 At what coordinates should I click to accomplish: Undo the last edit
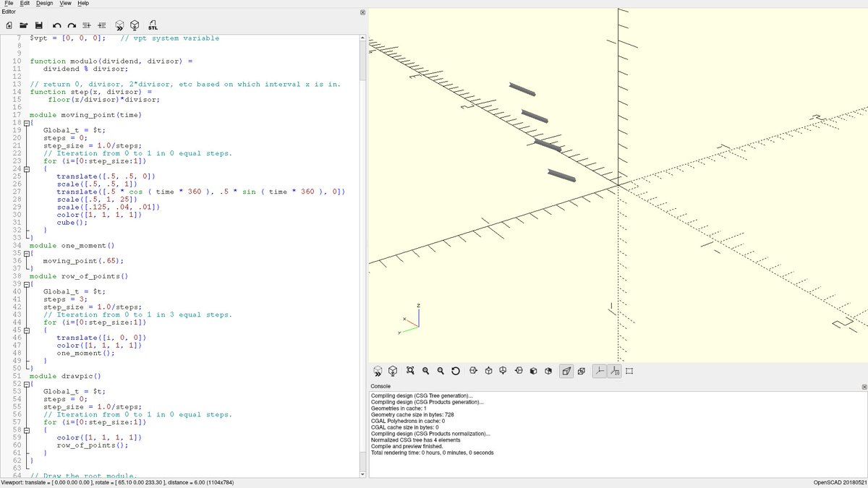(x=56, y=25)
